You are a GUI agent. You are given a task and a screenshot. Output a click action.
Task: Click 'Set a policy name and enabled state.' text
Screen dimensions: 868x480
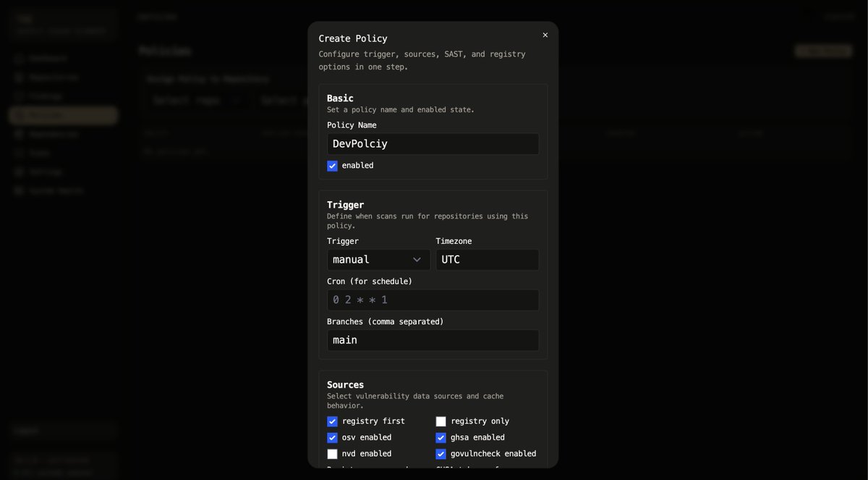(401, 110)
